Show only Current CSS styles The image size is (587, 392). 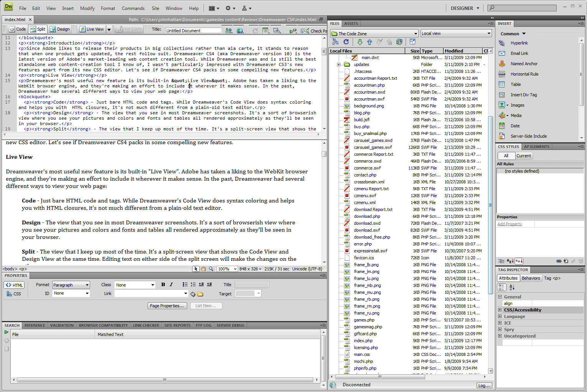point(524,156)
